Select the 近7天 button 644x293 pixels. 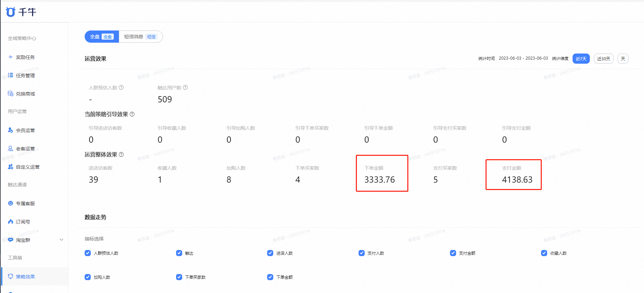[581, 59]
